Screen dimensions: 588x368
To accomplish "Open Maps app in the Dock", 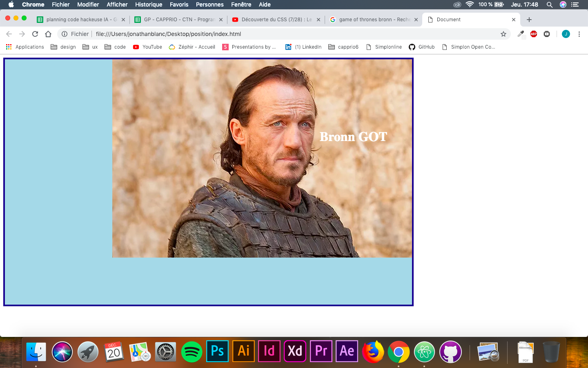I will pos(140,352).
